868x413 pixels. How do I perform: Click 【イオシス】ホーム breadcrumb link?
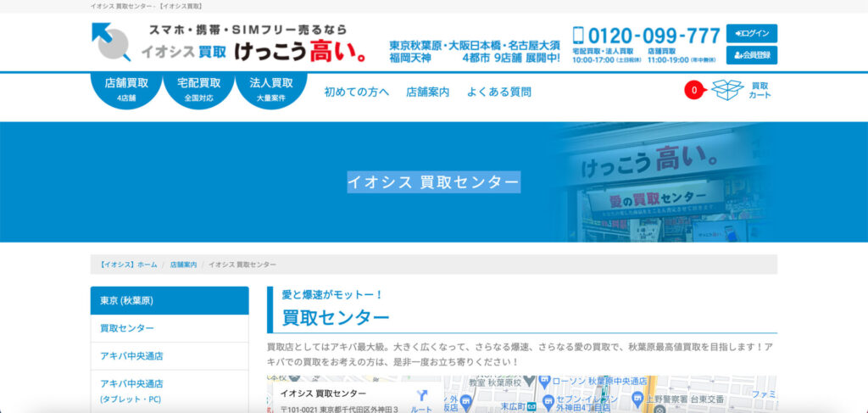click(x=129, y=265)
